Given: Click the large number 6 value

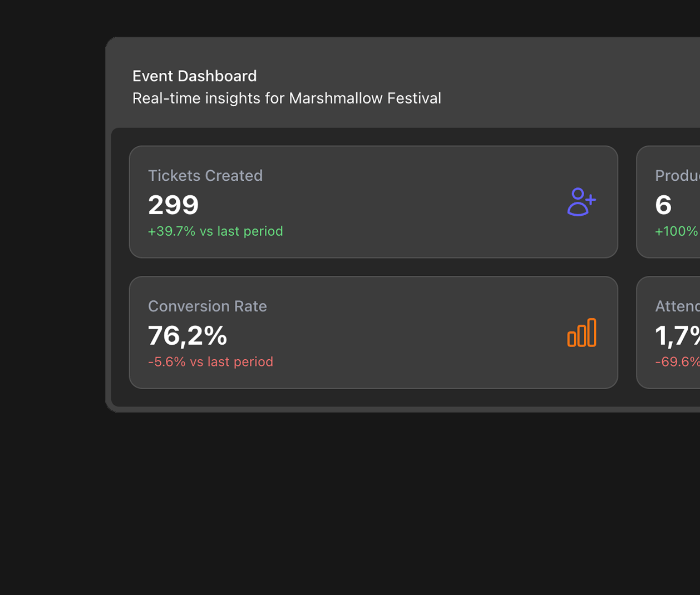Looking at the screenshot, I should [x=663, y=205].
